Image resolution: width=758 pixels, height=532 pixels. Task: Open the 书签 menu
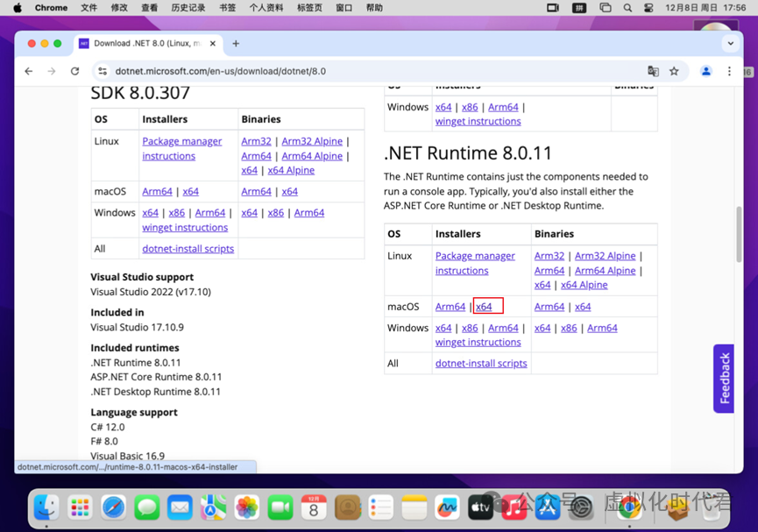[227, 8]
